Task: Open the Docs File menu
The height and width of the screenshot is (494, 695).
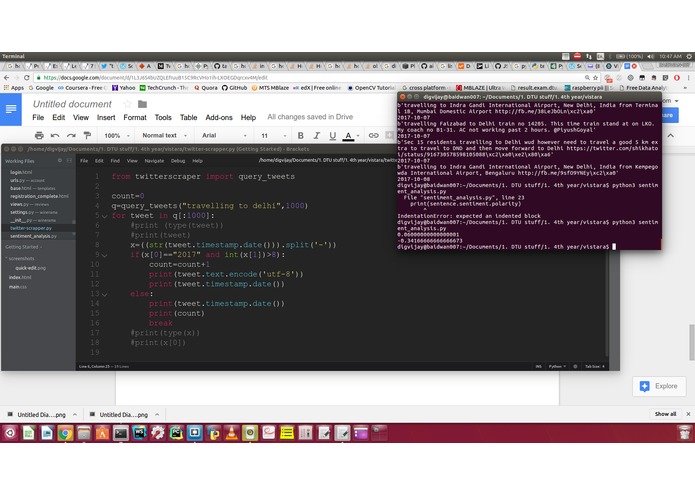Action: click(38, 117)
